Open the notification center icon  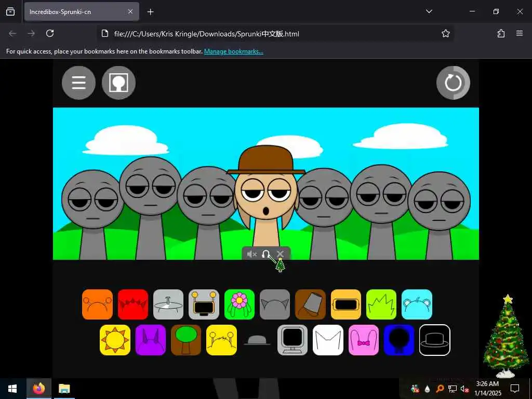pyautogui.click(x=515, y=389)
